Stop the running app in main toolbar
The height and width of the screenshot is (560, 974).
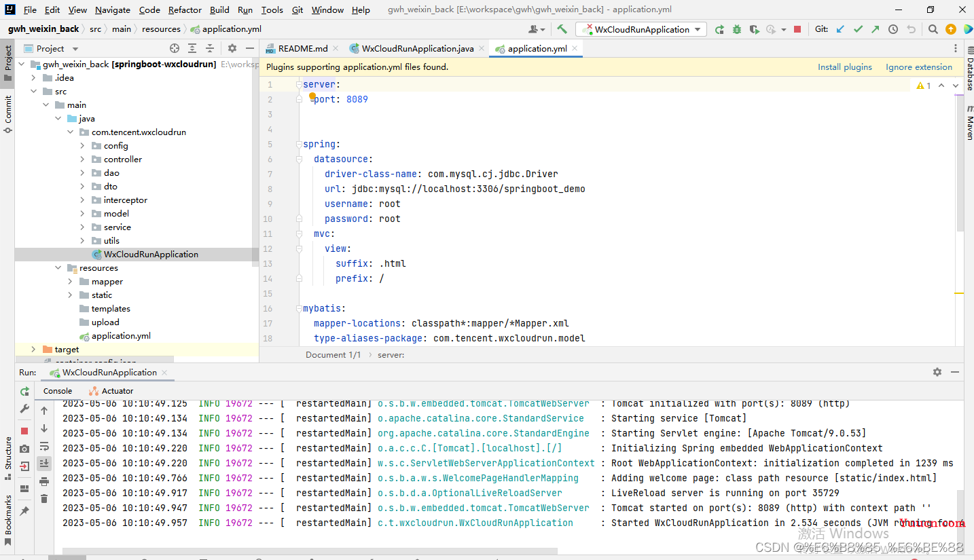coord(797,29)
